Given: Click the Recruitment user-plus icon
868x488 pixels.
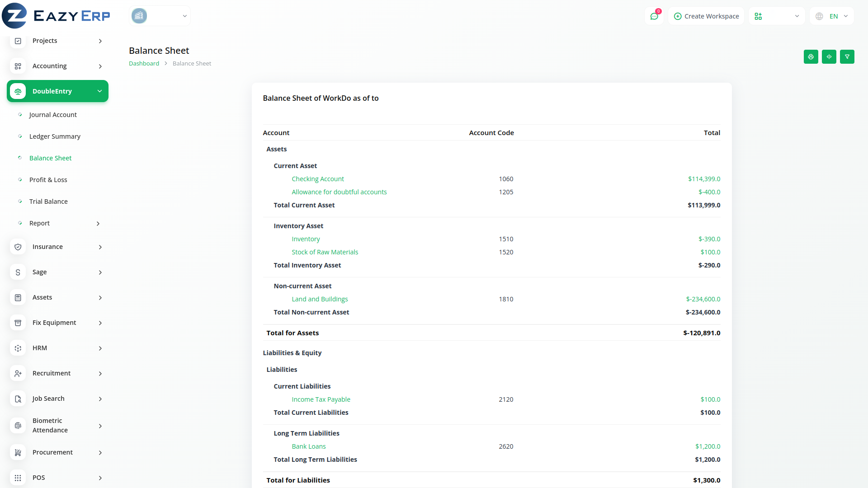Looking at the screenshot, I should [18, 373].
